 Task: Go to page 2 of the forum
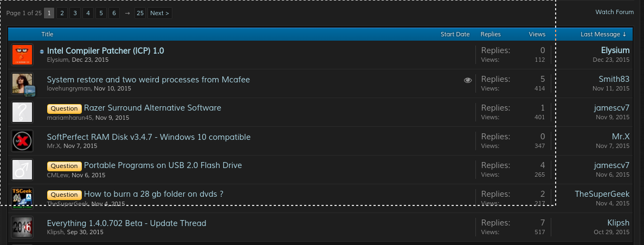pos(62,13)
